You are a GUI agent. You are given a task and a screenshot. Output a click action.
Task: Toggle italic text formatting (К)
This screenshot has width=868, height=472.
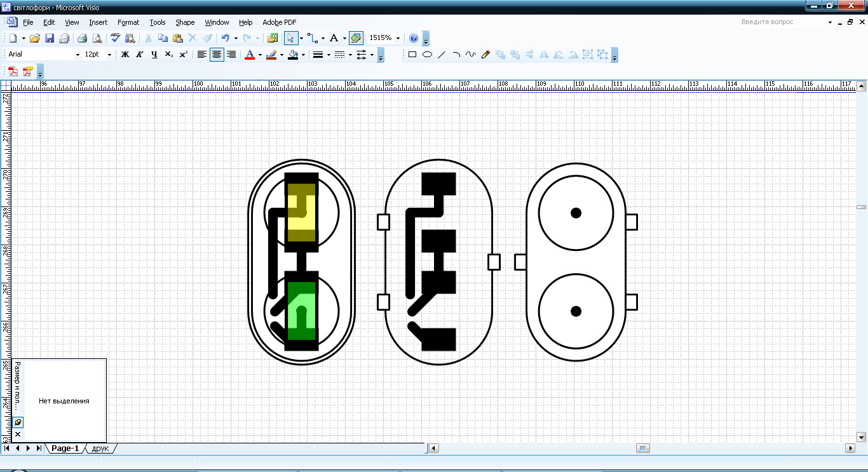pos(139,55)
